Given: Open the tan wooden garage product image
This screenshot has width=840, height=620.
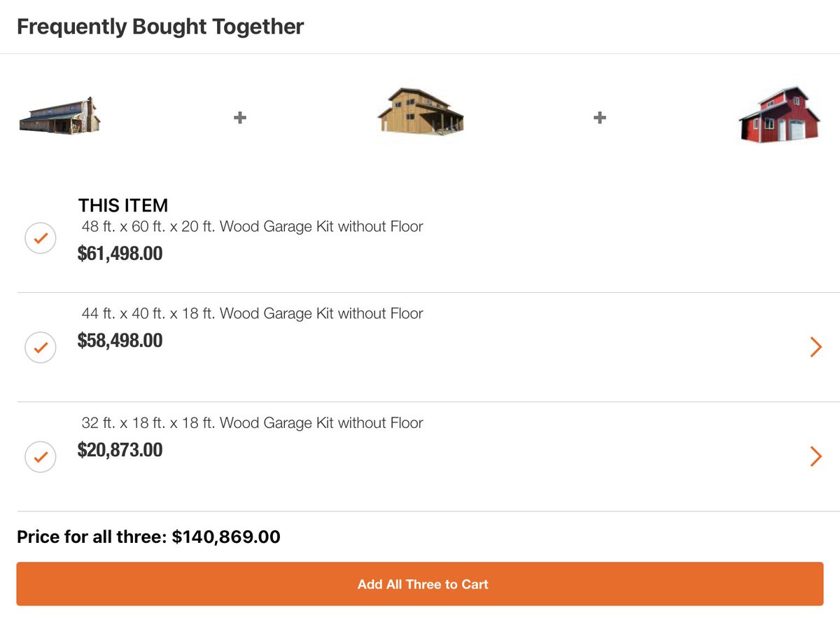Looking at the screenshot, I should tap(420, 112).
